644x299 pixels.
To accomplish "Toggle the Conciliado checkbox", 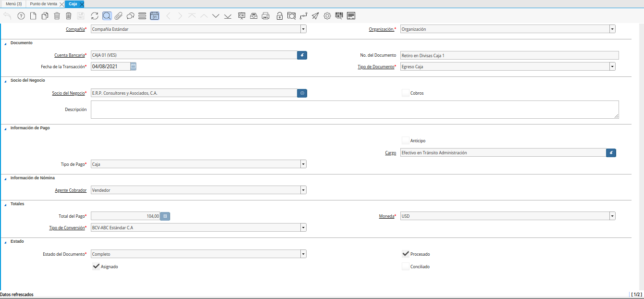I will click(406, 266).
